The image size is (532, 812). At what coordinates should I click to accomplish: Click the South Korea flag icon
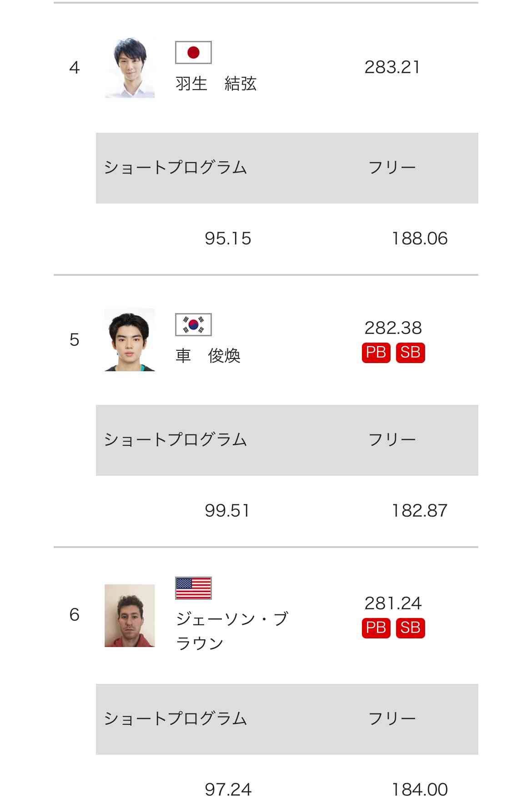[x=193, y=324]
